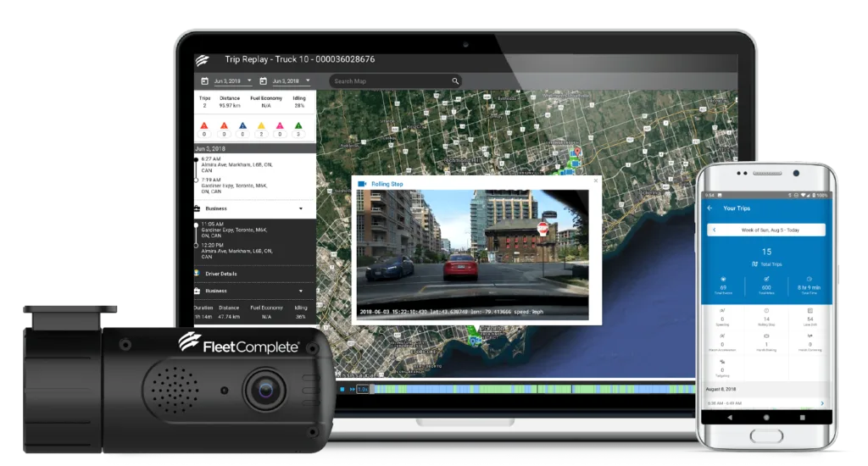
Task: Tap Lane Drift tile showing 54
Action: pos(810,317)
